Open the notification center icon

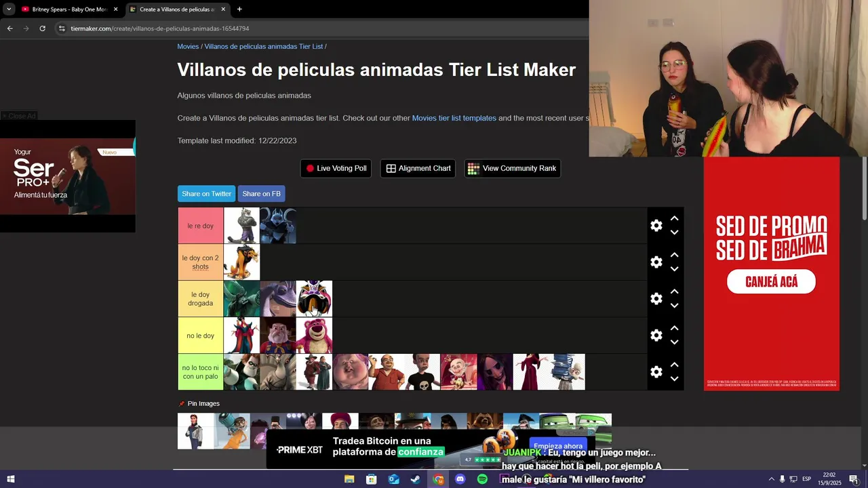[853, 479]
